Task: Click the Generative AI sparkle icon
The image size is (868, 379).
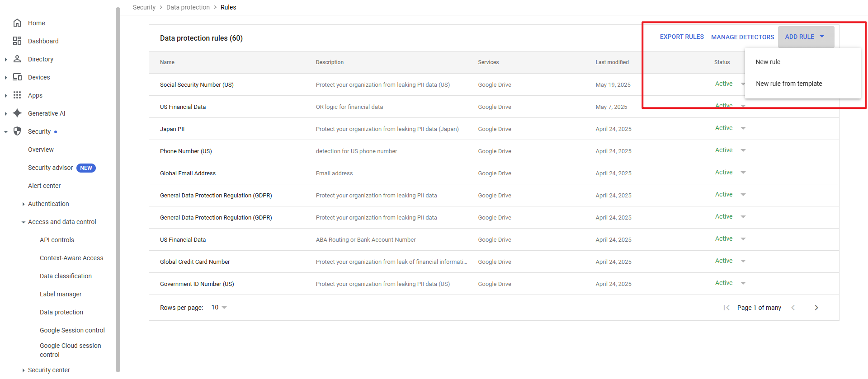Action: (17, 113)
